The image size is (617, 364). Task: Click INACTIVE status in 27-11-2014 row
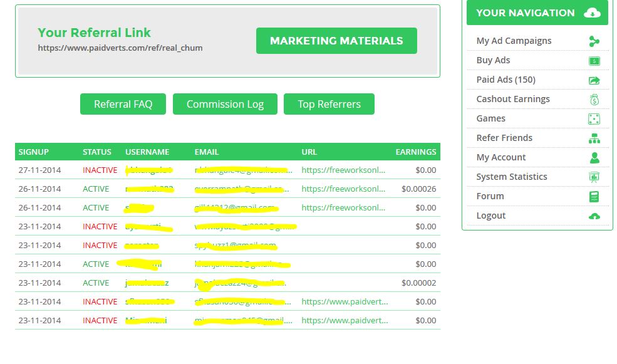100,170
